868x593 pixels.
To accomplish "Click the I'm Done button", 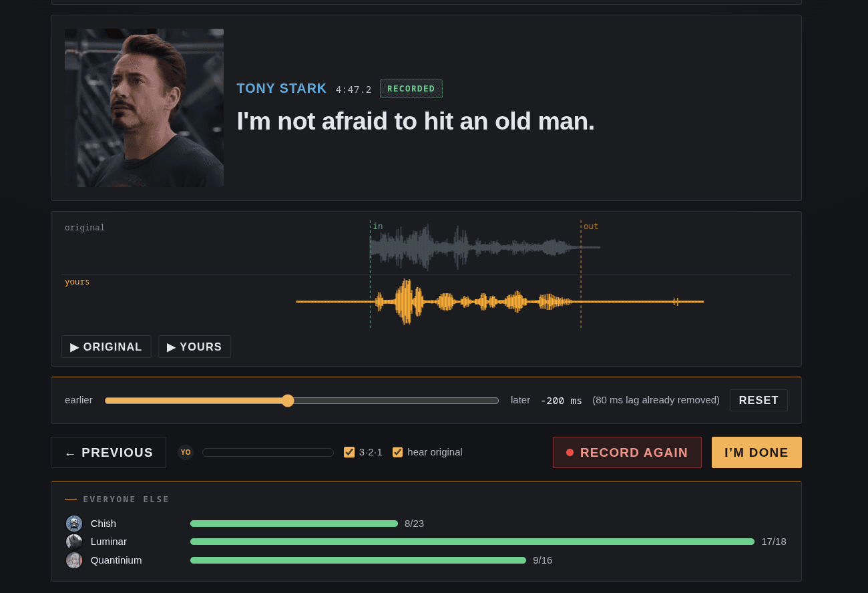I will tap(756, 453).
